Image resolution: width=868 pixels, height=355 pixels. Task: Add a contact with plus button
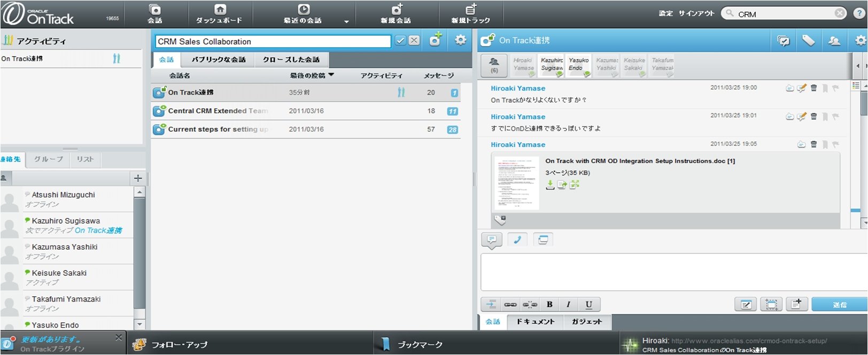click(138, 178)
